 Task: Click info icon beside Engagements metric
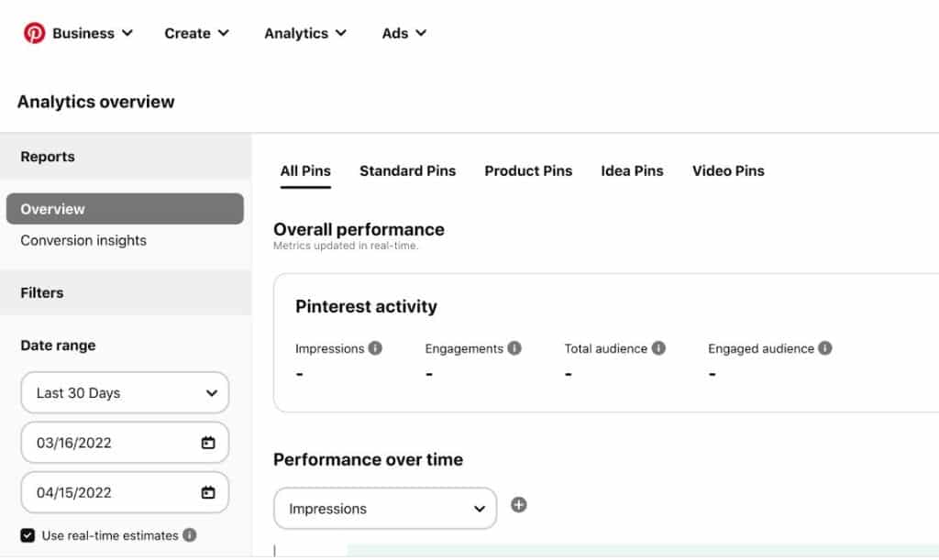click(x=514, y=348)
